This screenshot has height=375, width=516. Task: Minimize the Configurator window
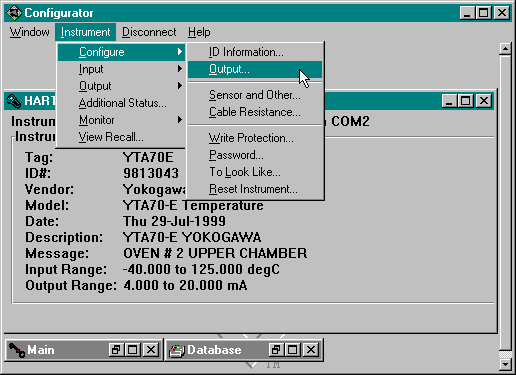467,13
